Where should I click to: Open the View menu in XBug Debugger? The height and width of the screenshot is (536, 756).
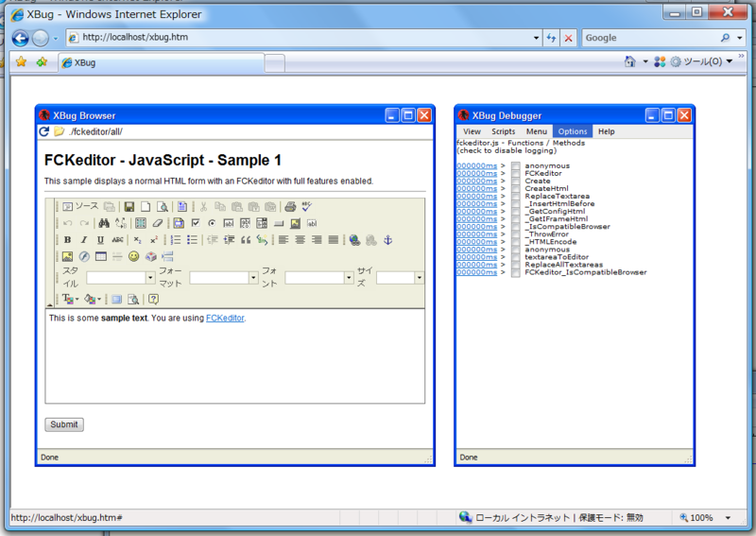click(x=472, y=131)
